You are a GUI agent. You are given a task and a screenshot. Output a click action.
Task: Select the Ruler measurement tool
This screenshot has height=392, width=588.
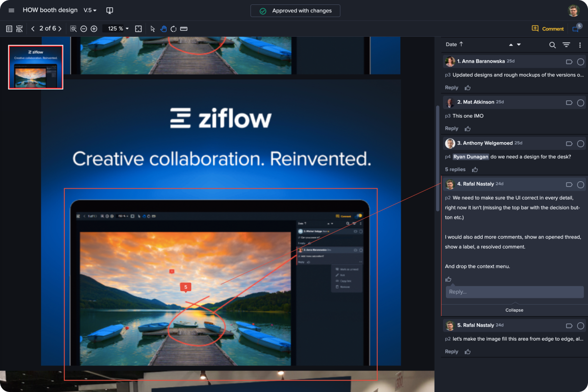coord(183,28)
